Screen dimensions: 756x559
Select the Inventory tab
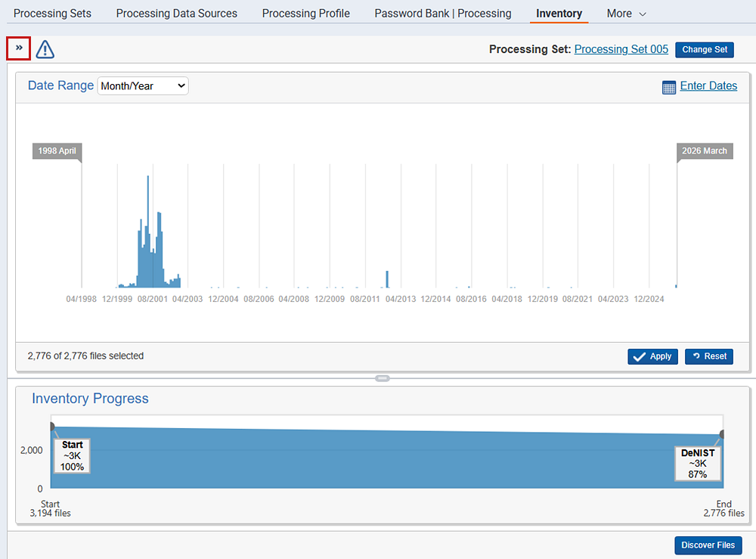click(x=559, y=14)
